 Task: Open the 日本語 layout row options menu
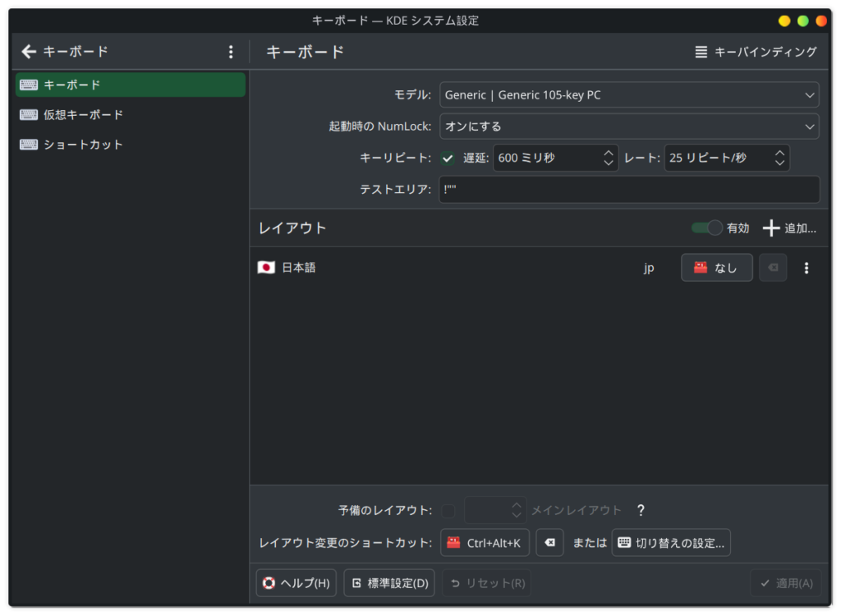point(807,267)
